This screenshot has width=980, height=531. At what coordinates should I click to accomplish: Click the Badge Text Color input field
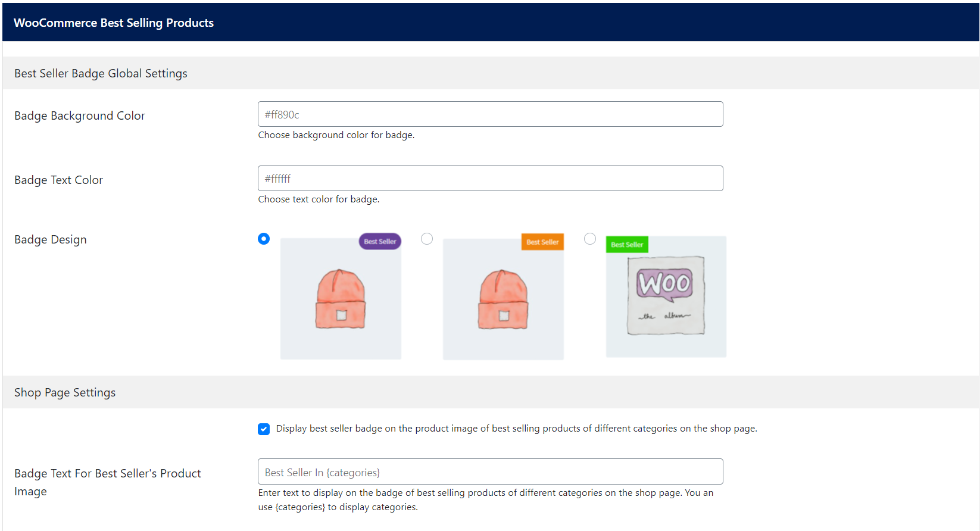[x=491, y=178]
